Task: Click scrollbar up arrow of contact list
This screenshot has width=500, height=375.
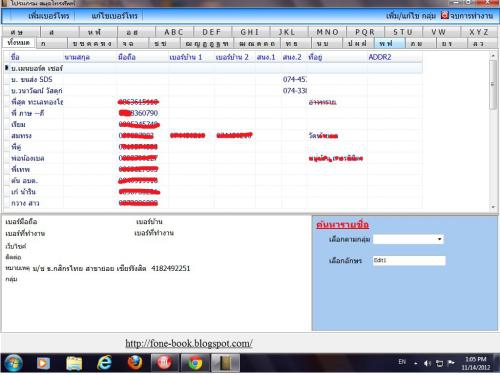Action: 493,56
